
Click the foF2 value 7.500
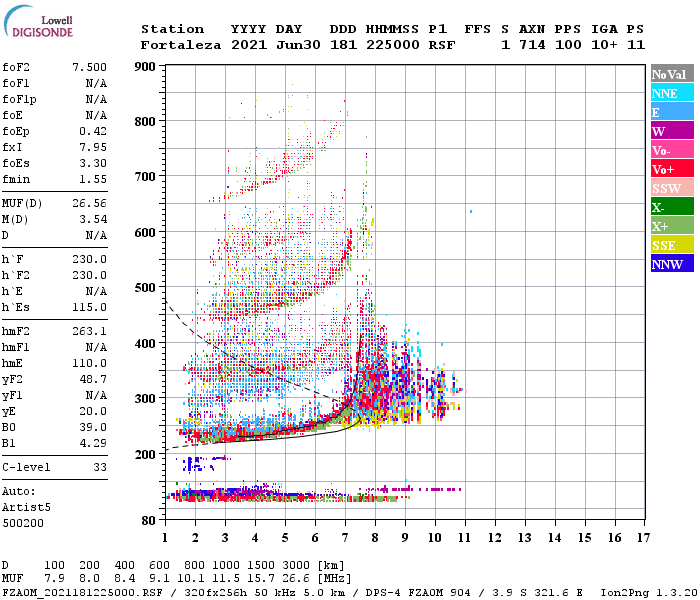(90, 67)
